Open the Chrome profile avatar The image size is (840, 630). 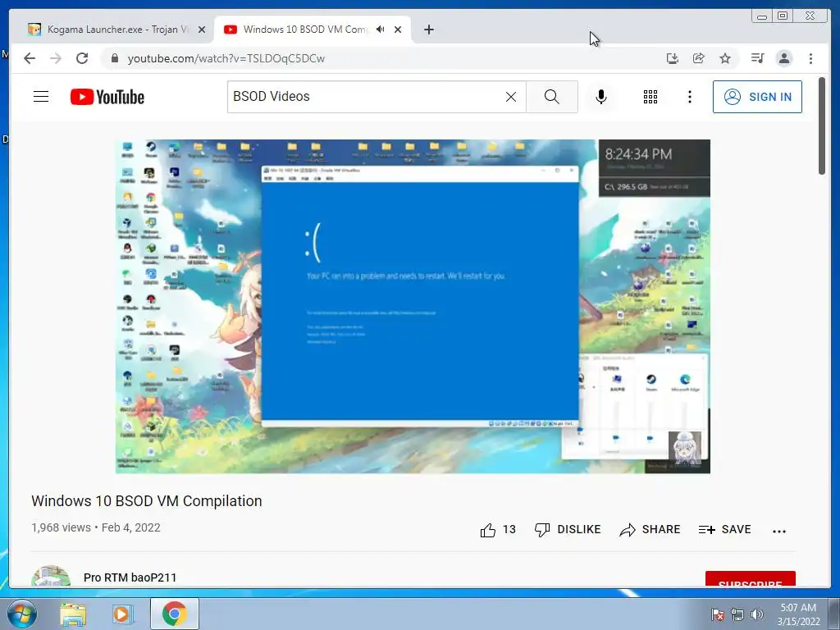click(x=783, y=58)
